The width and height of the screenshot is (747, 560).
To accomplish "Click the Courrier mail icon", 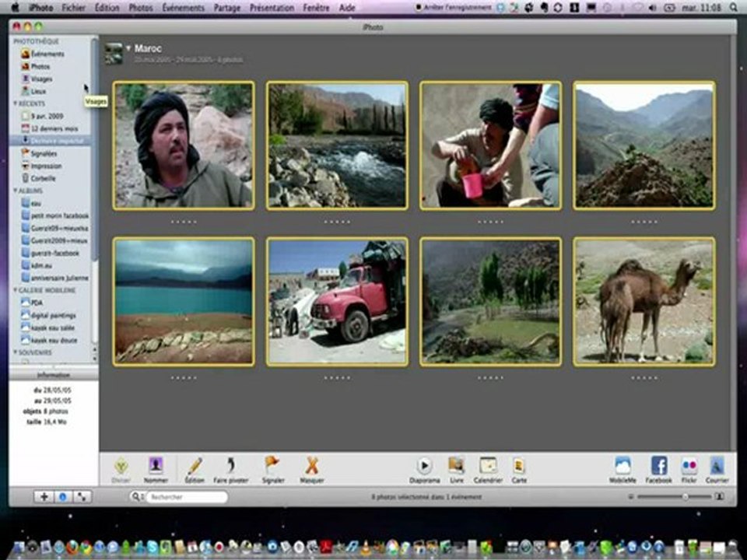I will pos(717,470).
